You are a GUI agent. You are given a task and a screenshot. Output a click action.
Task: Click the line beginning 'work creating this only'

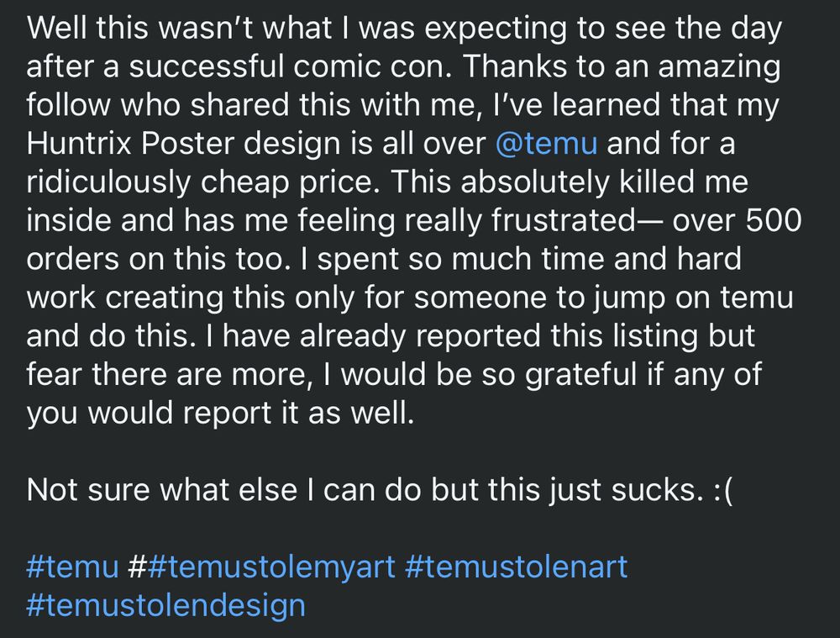click(x=409, y=298)
